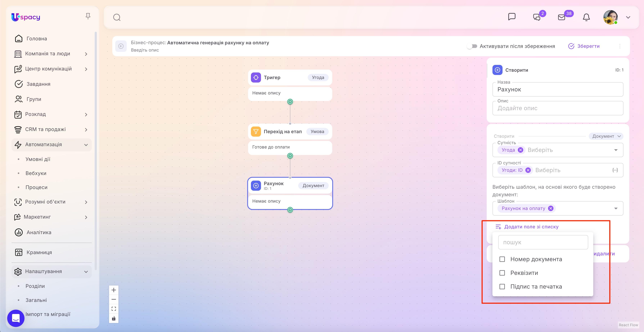
Task: Click the Зберегти button
Action: coord(584,46)
